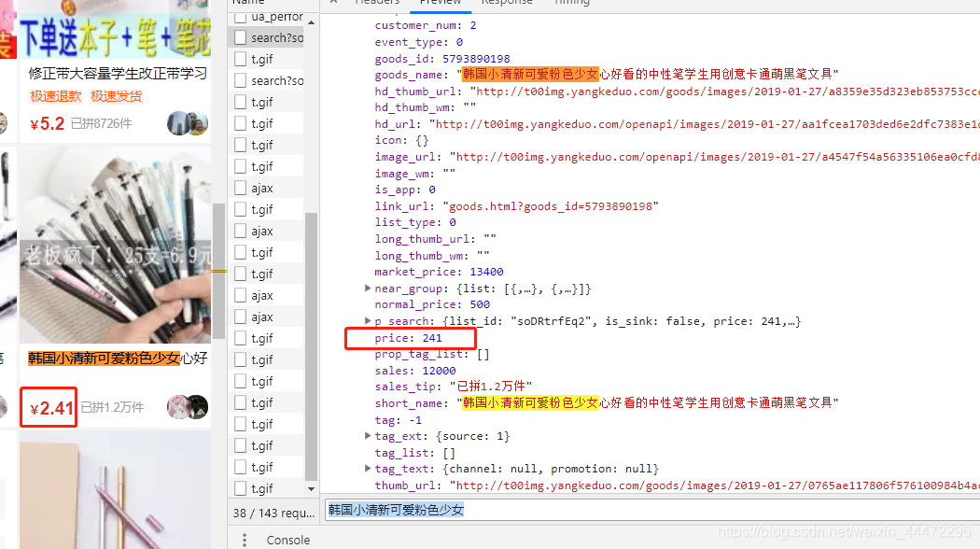Click the 已拼8726件 sales text

[x=101, y=124]
